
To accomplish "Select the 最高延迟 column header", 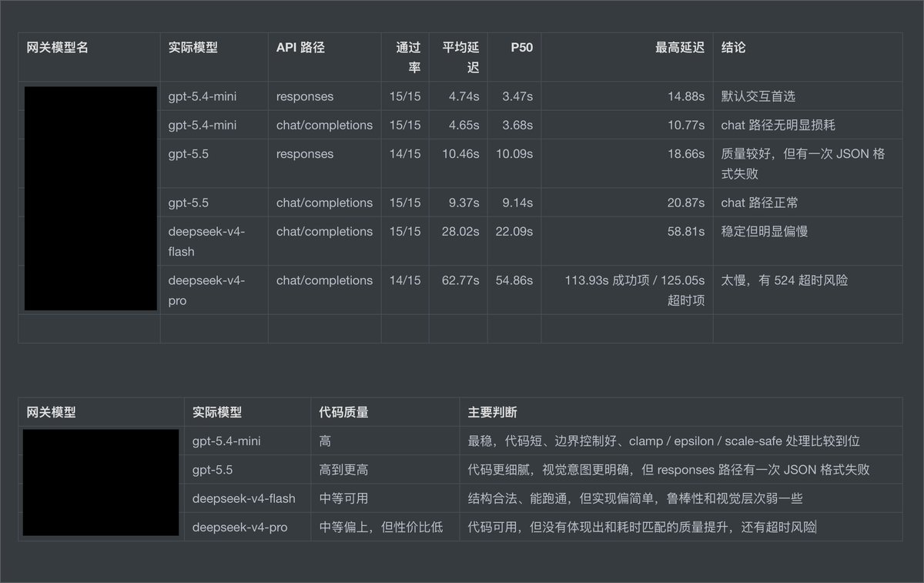I will coord(680,48).
